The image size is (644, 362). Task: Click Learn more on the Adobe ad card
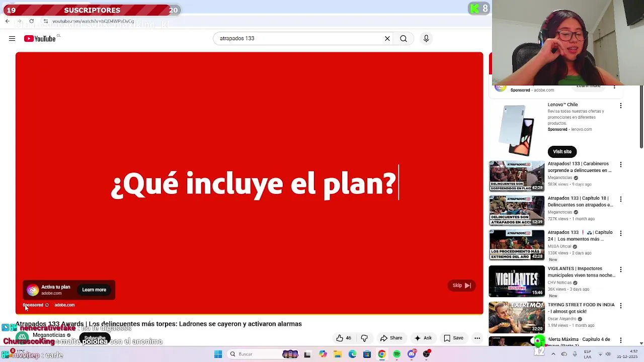click(x=94, y=290)
